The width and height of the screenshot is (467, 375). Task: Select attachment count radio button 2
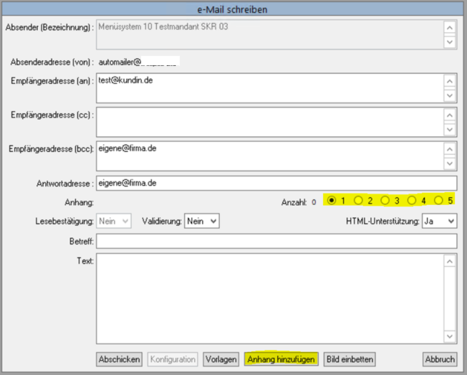tap(358, 200)
